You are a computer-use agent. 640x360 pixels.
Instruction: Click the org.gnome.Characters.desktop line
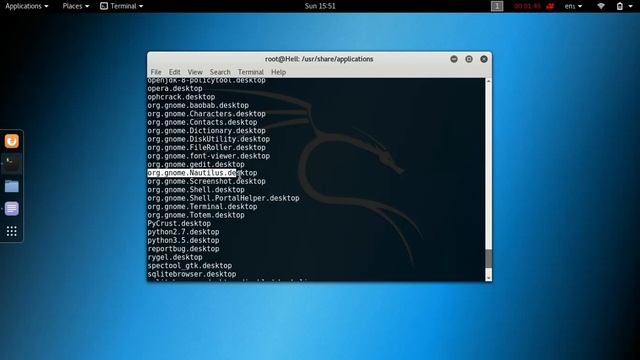(x=207, y=114)
